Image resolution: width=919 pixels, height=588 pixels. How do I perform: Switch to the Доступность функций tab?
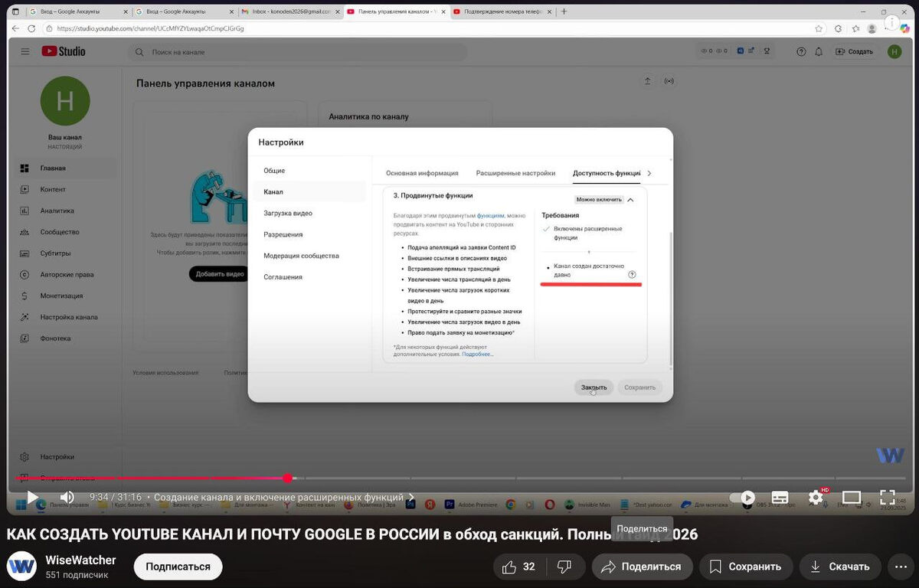pos(607,173)
